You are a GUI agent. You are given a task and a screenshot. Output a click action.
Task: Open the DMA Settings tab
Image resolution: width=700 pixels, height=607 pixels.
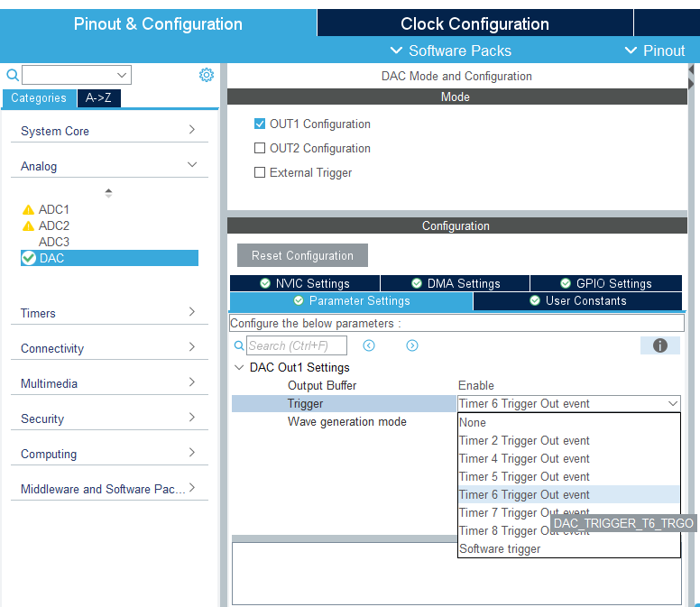[x=455, y=283]
